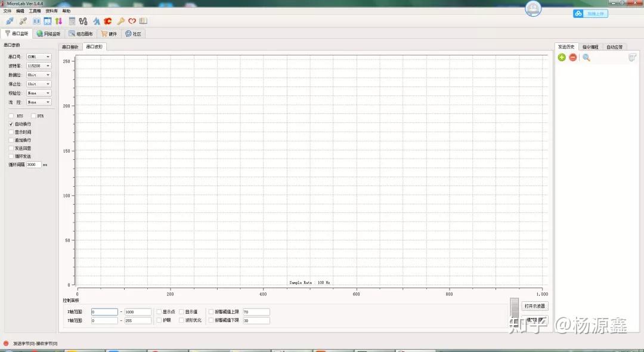Open the book icon in toolbar
Viewport: 644px width, 352px height.
tap(143, 21)
